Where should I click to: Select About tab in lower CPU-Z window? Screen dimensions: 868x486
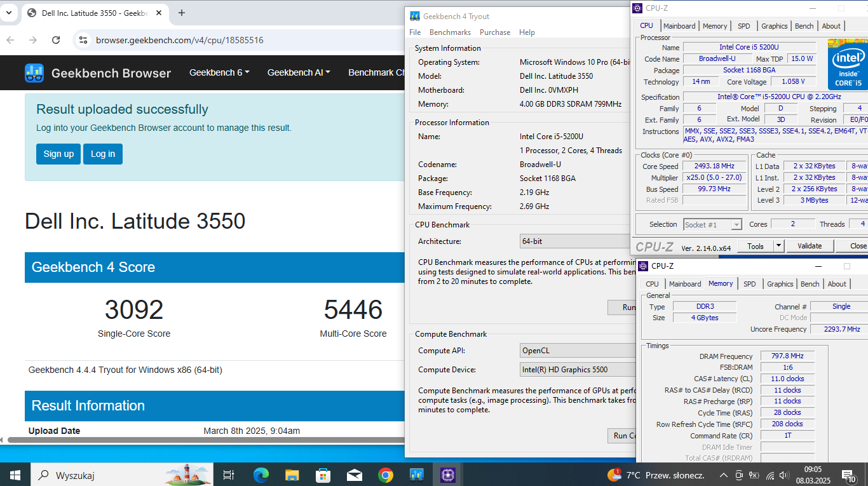point(837,284)
